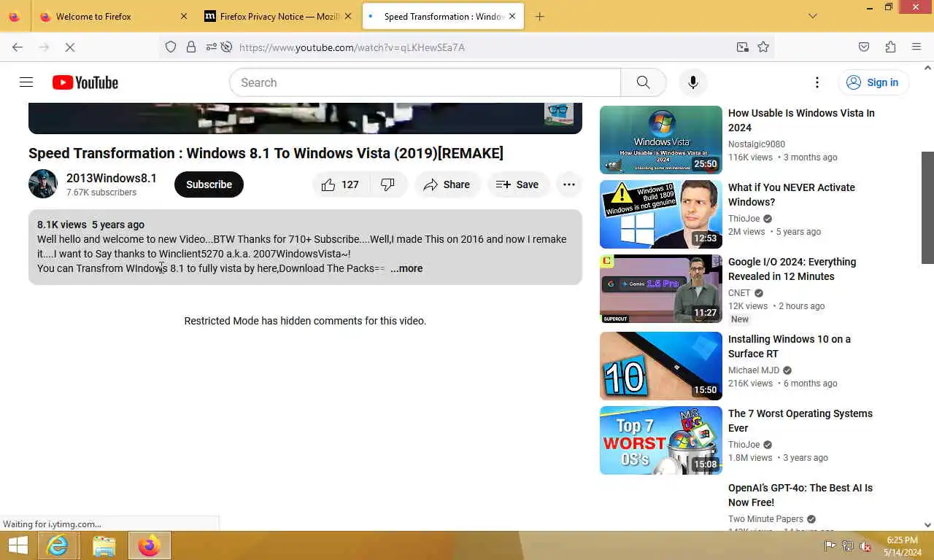The height and width of the screenshot is (560, 934).
Task: Click the page vertical scrollbar thumb
Action: pyautogui.click(x=928, y=207)
